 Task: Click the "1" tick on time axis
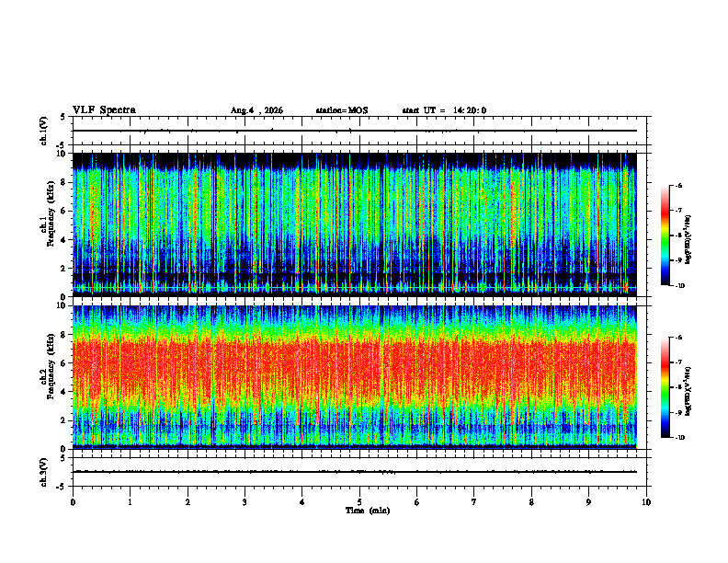coord(130,502)
